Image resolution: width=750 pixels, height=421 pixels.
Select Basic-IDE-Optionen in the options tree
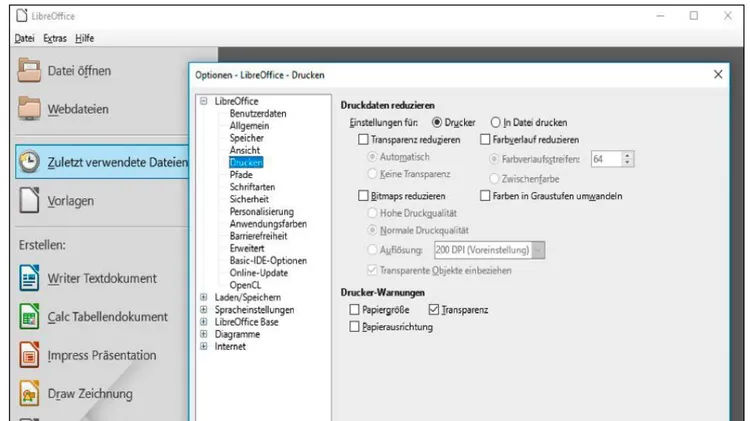(x=268, y=261)
